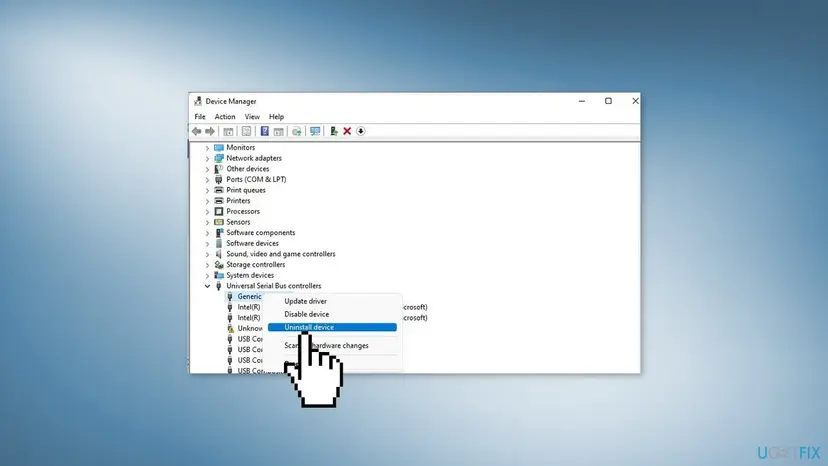
Task: Click the Disable device down-arrow icon
Action: tap(361, 131)
